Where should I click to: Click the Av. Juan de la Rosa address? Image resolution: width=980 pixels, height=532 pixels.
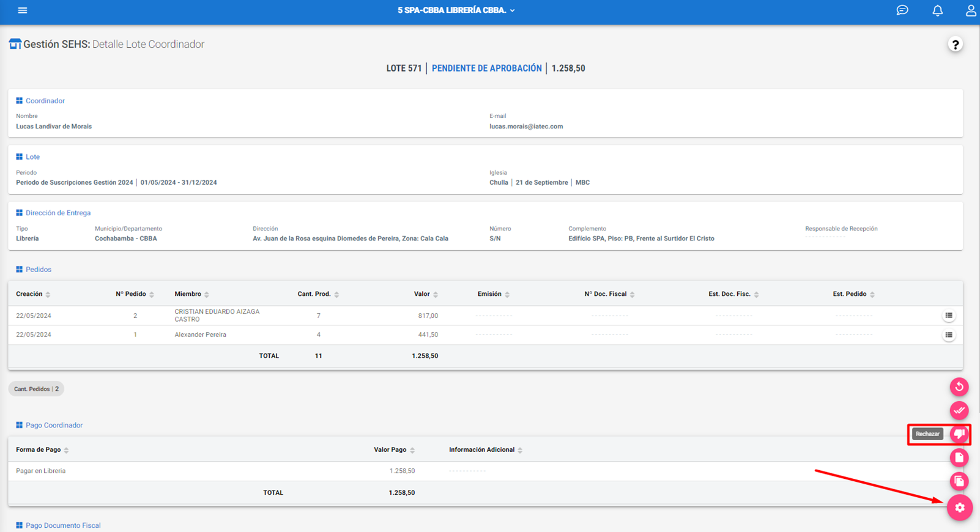[351, 238]
